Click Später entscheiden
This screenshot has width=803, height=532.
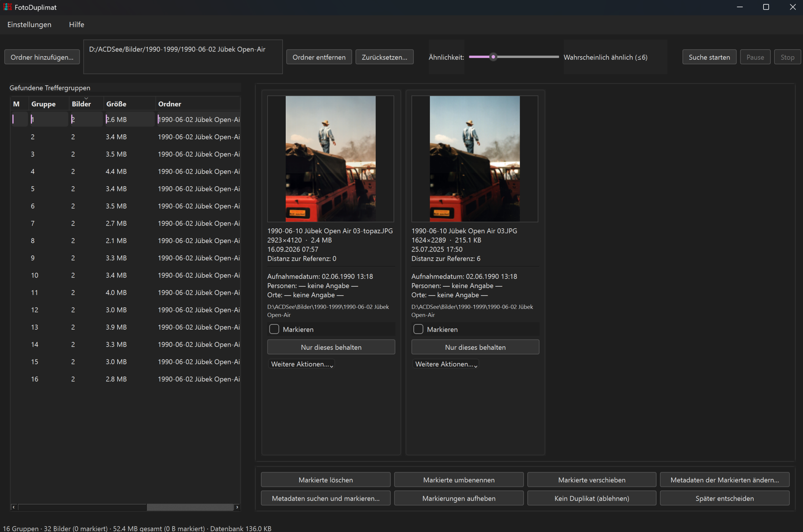[725, 498]
